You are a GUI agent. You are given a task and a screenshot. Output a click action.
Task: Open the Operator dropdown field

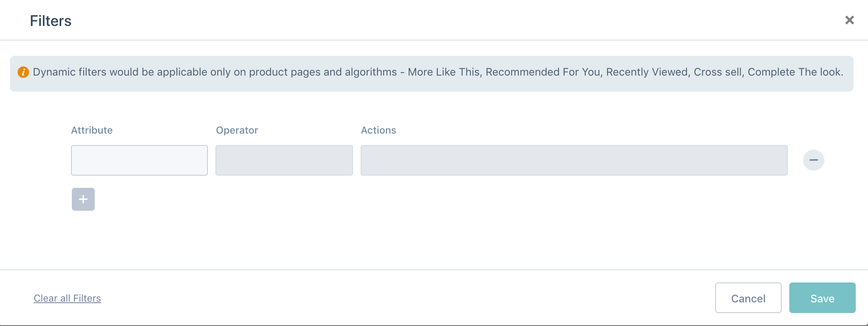(284, 160)
